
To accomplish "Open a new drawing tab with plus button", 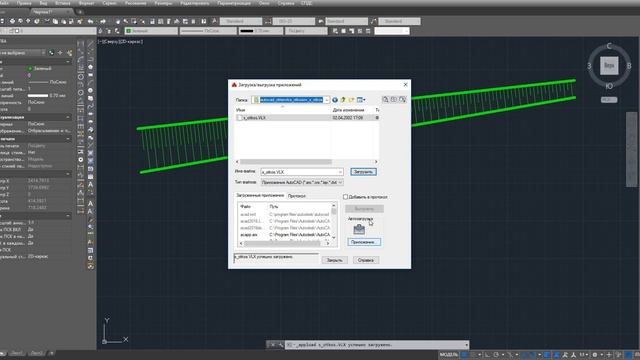I will (80, 12).
